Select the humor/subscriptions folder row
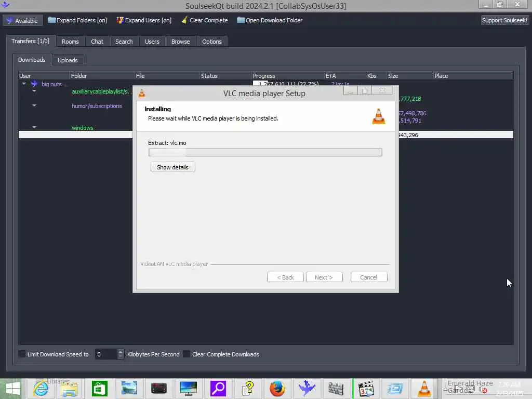The width and height of the screenshot is (532, 399). pyautogui.click(x=97, y=106)
